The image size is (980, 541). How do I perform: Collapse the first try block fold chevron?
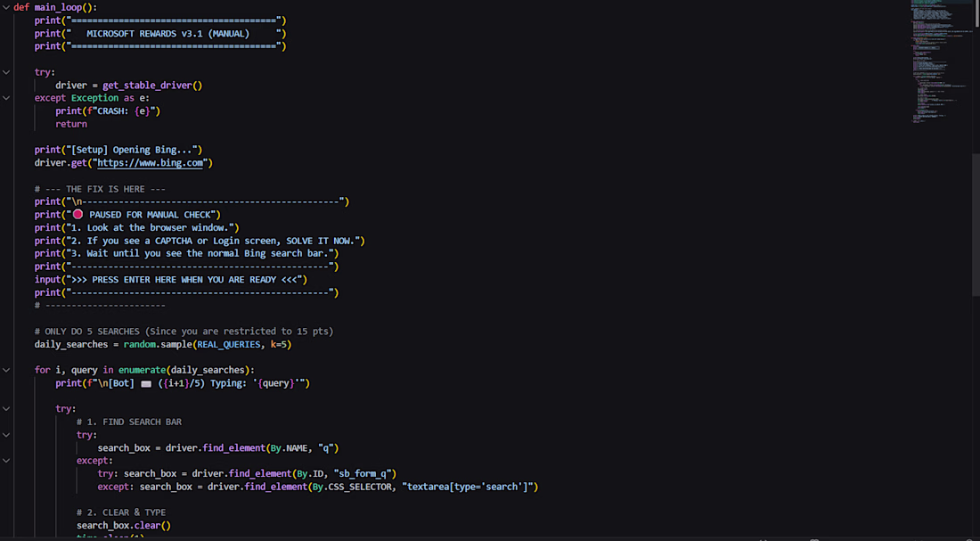(x=6, y=72)
